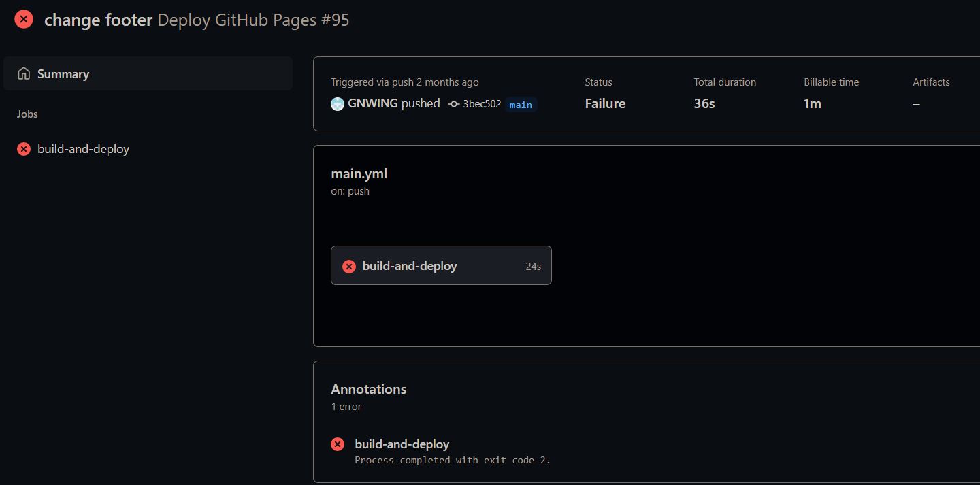Click the '1 error' annotation count
The width and height of the screenshot is (980, 485).
click(x=346, y=407)
